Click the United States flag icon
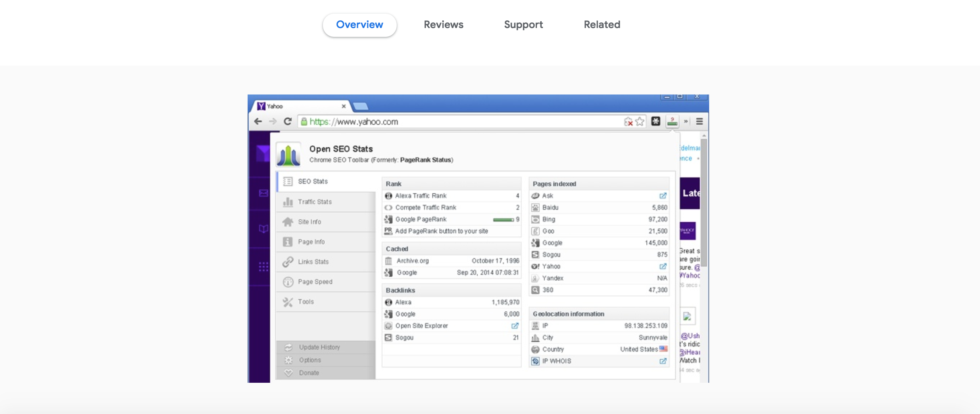The height and width of the screenshot is (414, 980). (663, 349)
